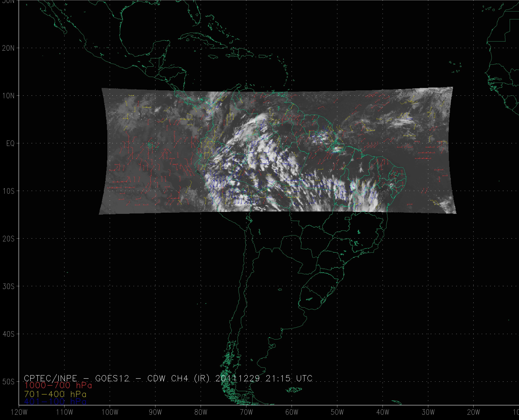
Task: Click the blue 401-100 hPa legend entry
Action: pos(55,402)
